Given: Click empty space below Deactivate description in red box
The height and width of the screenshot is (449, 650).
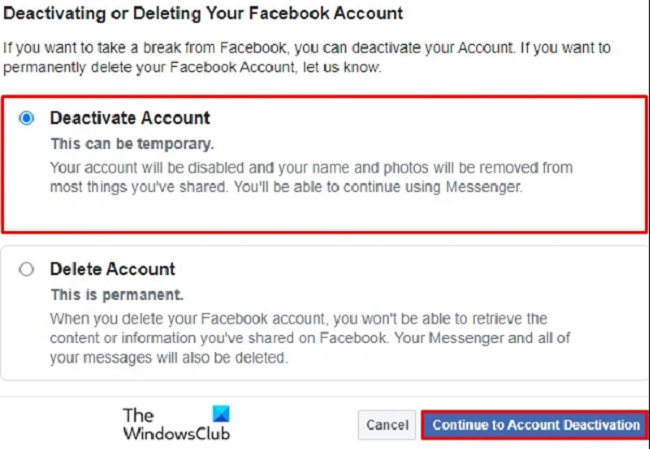Looking at the screenshot, I should [x=320, y=213].
